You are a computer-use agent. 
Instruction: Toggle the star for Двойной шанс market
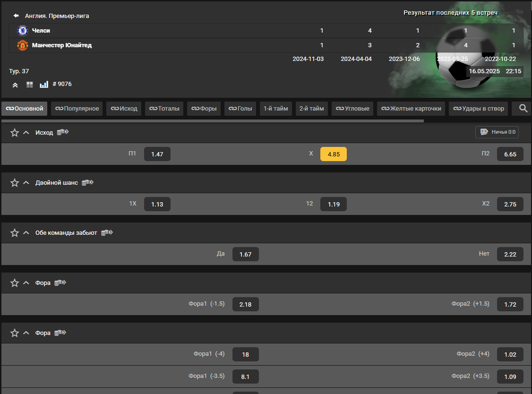15,183
